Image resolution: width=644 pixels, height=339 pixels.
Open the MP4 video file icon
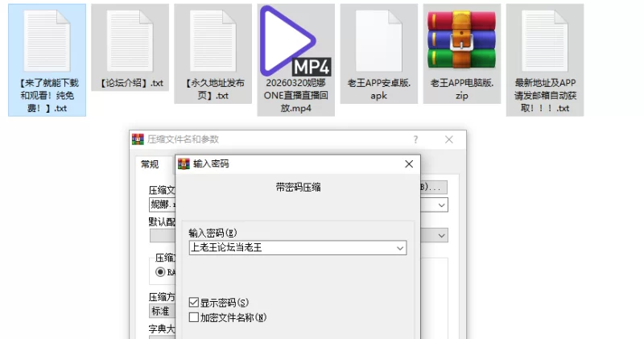[x=295, y=40]
